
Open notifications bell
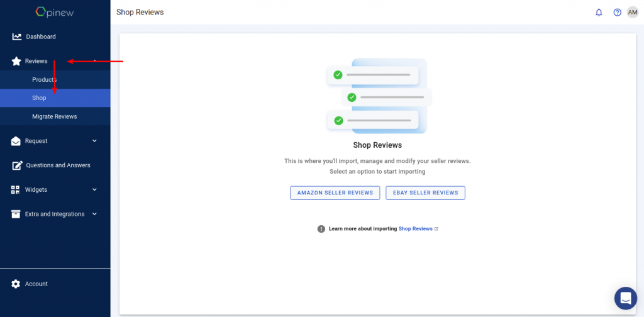(599, 13)
